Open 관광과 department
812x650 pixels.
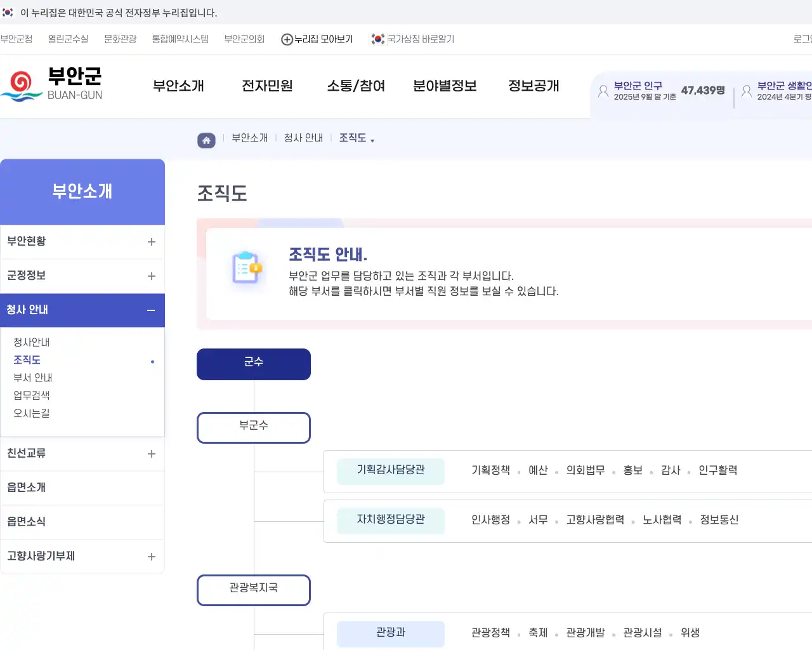(x=391, y=633)
